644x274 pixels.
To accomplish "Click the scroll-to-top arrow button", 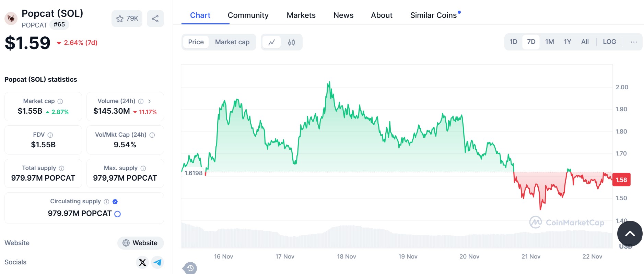I will click(x=630, y=234).
